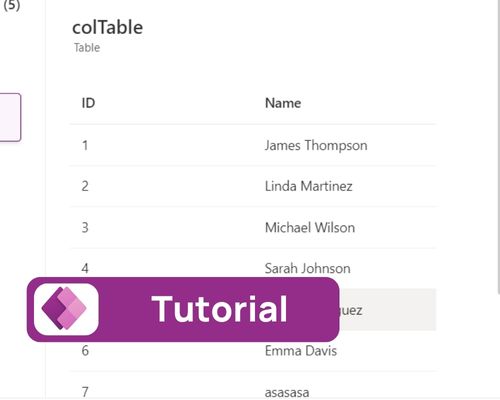Screen dimensions: 500x400
Task: Select ID cell with value 2
Action: tap(85, 186)
